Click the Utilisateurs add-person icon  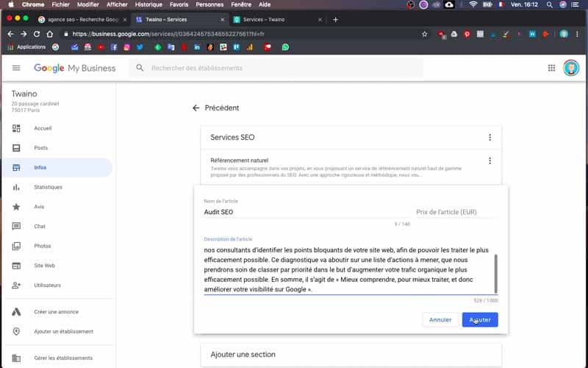coord(16,285)
